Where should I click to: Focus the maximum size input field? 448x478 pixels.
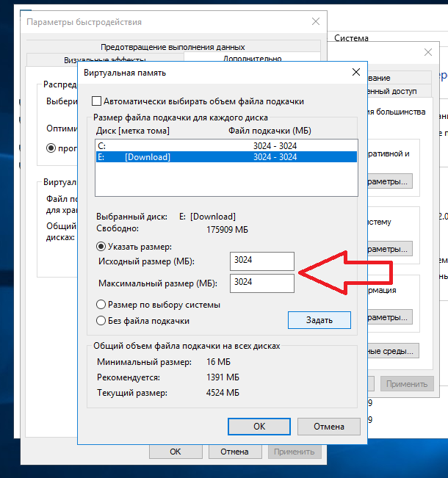pyautogui.click(x=262, y=283)
